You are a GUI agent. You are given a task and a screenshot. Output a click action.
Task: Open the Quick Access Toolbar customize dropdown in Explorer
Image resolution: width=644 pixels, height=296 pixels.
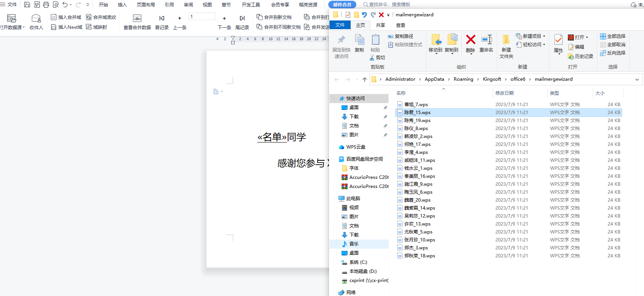click(388, 15)
